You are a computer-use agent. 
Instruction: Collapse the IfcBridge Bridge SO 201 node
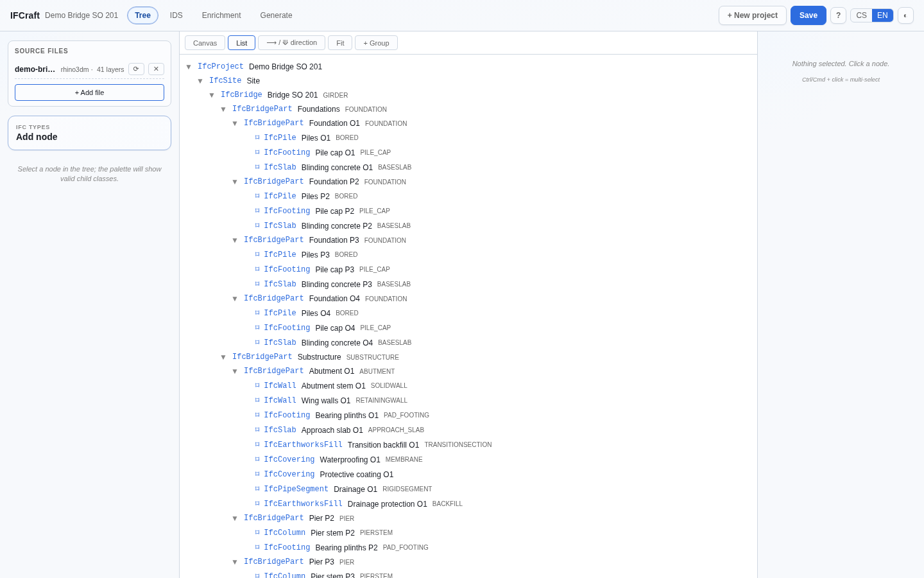(x=212, y=95)
